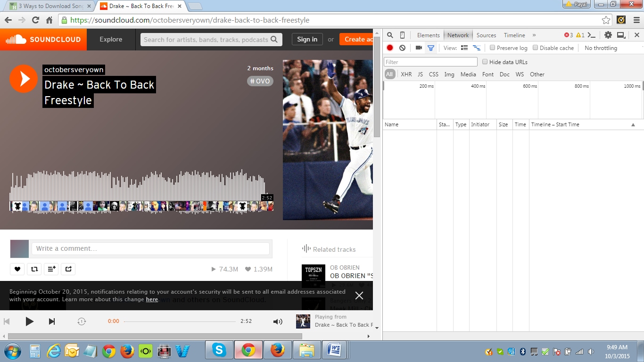Click the network Filter text field
The width and height of the screenshot is (644, 362).
[431, 62]
